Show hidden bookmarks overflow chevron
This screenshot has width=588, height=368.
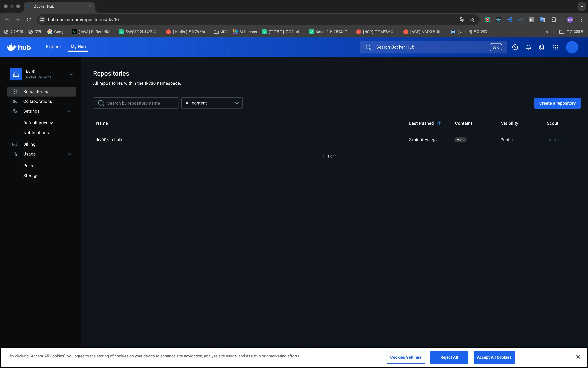[547, 32]
